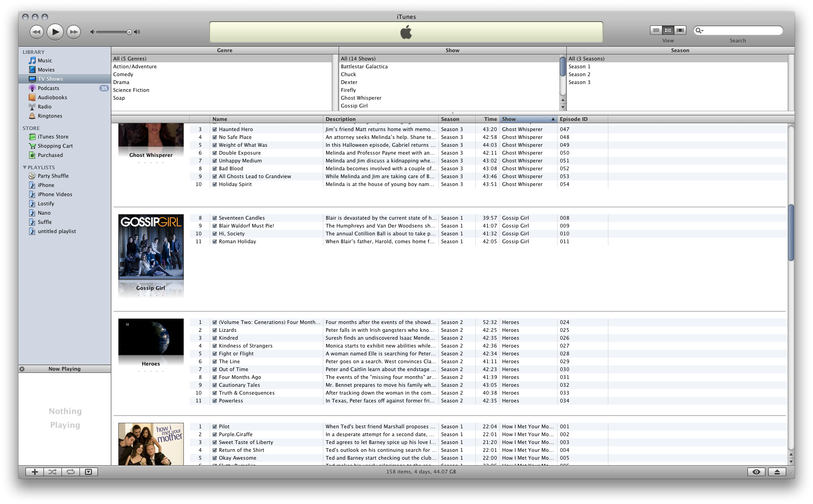This screenshot has height=504, width=813.
Task: Select the Party Shuffle playlist icon
Action: click(x=32, y=176)
